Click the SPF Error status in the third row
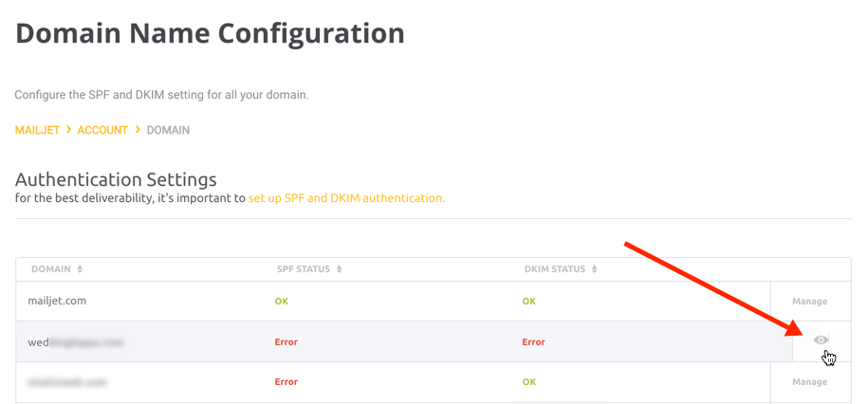This screenshot has width=868, height=404. click(x=286, y=382)
